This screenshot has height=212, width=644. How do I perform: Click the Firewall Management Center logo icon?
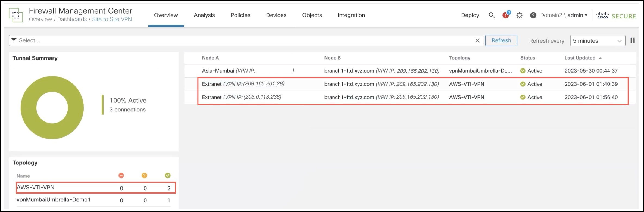(x=16, y=15)
